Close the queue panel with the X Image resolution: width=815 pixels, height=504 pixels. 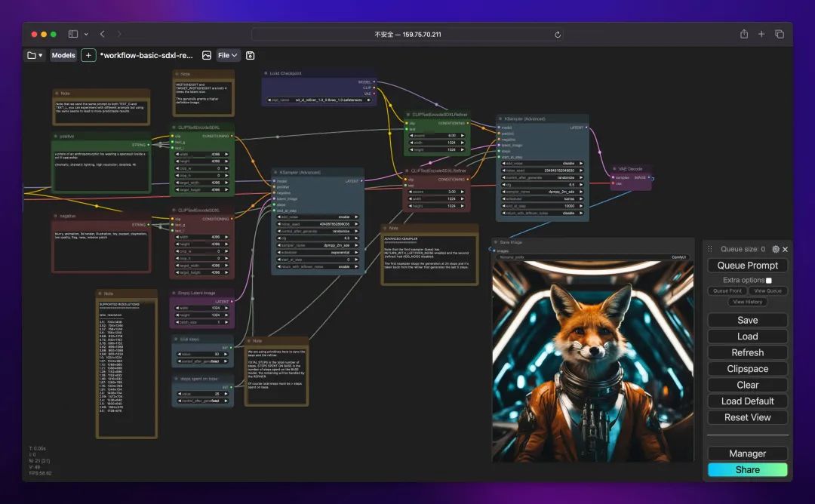(x=785, y=250)
